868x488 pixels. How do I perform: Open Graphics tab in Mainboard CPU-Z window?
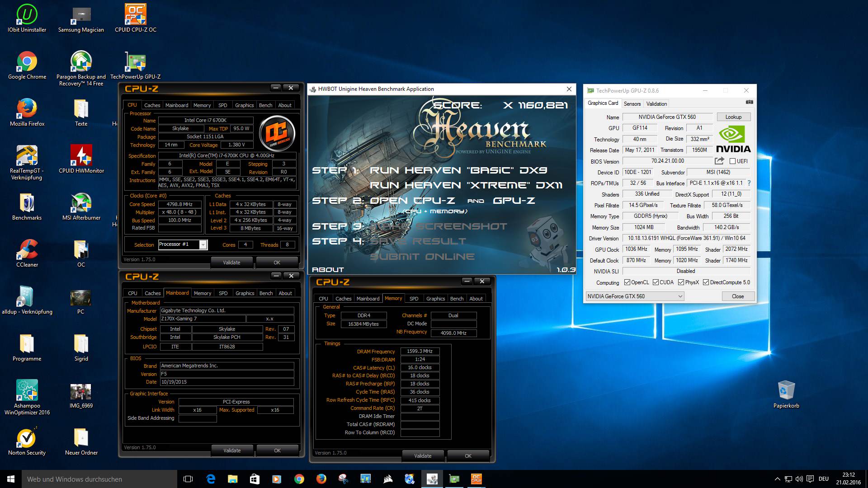pyautogui.click(x=245, y=293)
